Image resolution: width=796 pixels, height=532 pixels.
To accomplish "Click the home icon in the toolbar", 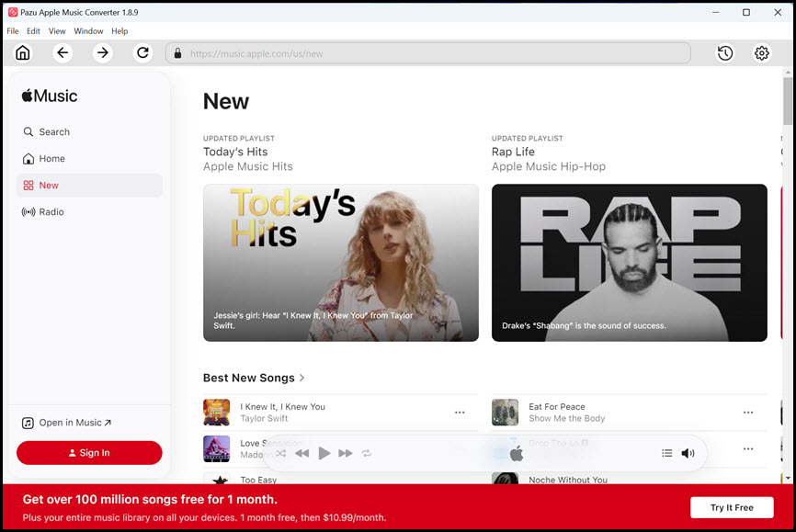I will [23, 52].
